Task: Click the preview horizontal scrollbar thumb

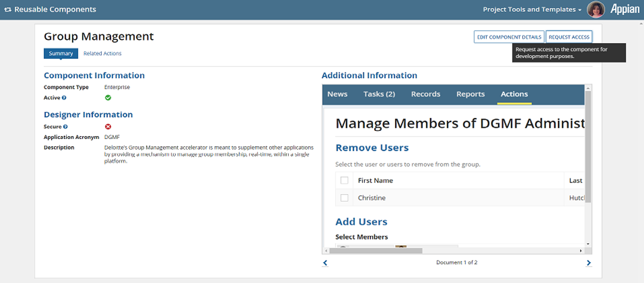Action: (x=376, y=251)
